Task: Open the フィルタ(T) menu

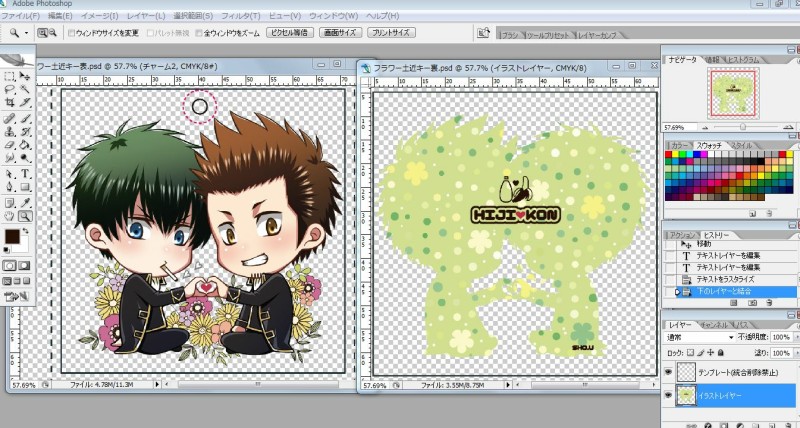Action: 241,16
